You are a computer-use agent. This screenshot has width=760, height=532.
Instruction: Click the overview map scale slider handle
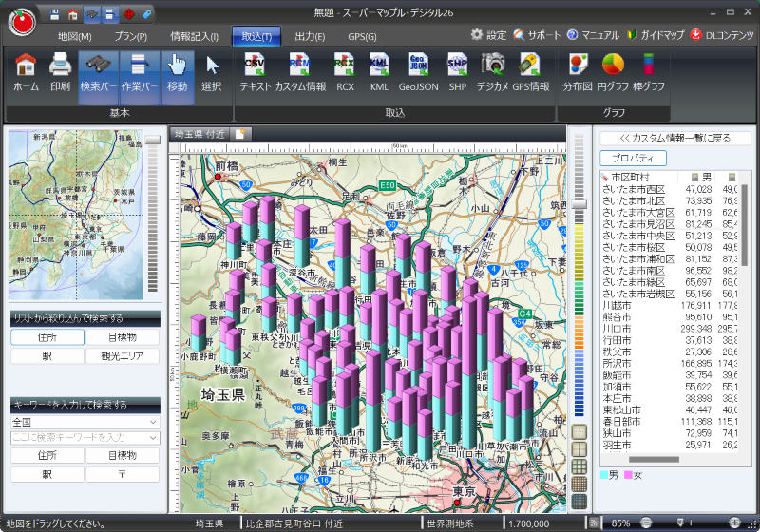tap(153, 140)
